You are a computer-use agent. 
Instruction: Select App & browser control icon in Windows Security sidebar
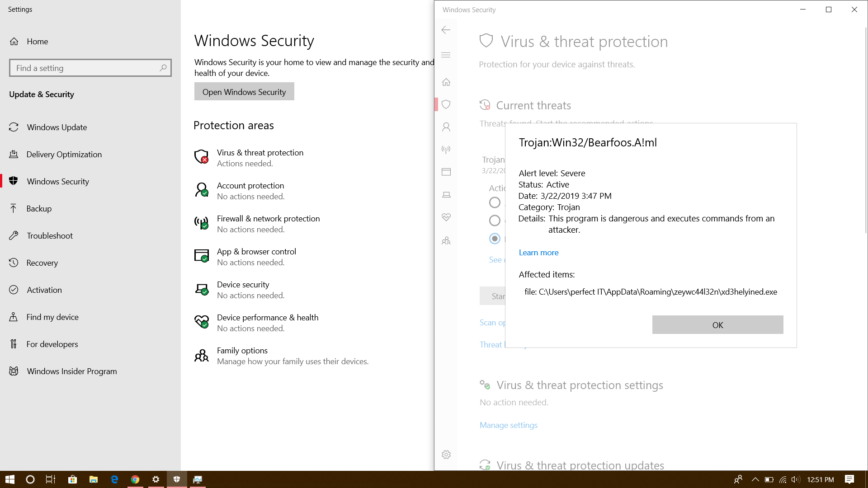(x=446, y=172)
